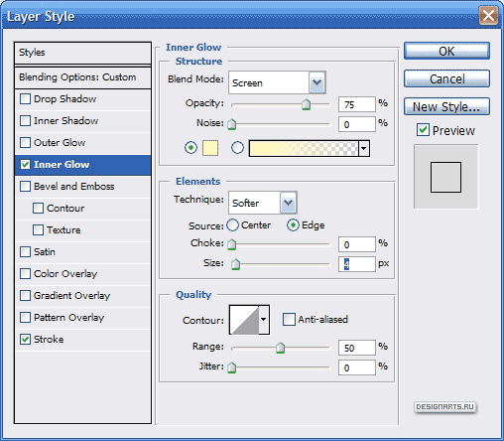Choose Edge as the glow source
This screenshot has width=504, height=441.
[293, 225]
